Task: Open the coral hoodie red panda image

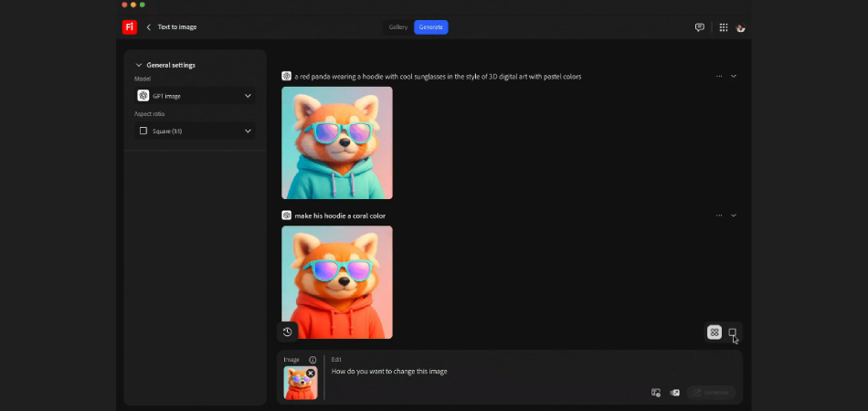Action: (337, 282)
